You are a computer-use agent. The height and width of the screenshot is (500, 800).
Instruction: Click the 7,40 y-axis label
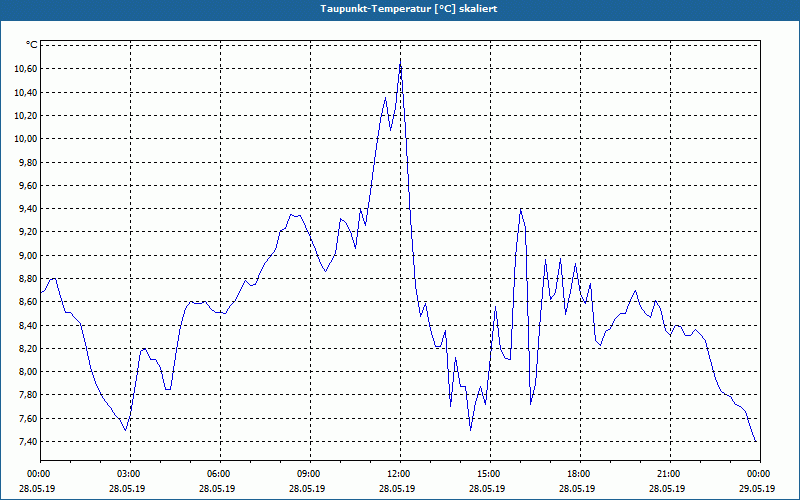point(29,441)
